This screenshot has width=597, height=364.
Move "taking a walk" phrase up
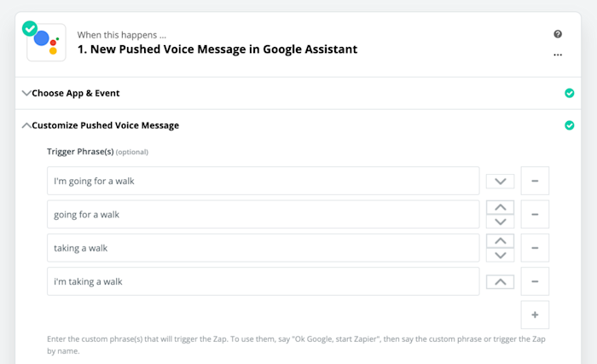click(x=501, y=241)
